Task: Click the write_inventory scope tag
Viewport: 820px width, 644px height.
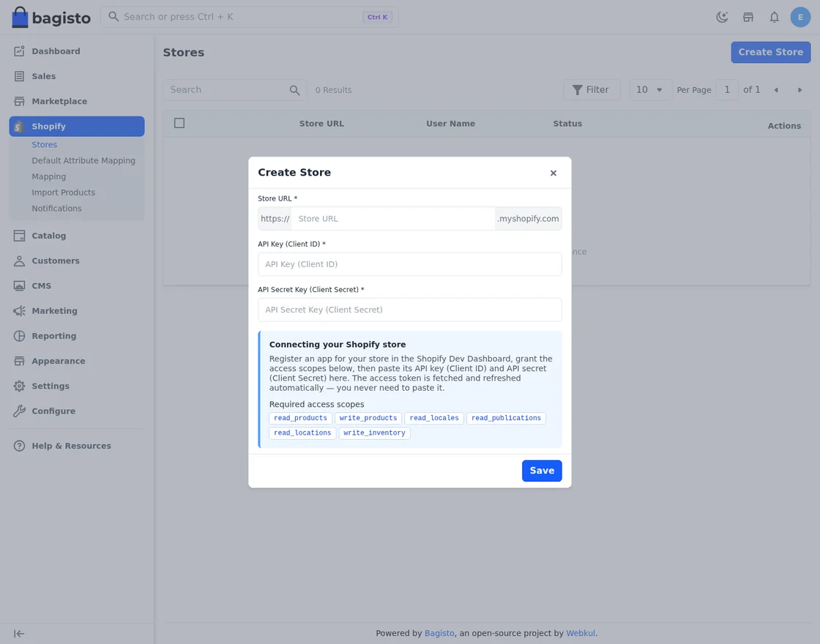Action: (x=374, y=433)
